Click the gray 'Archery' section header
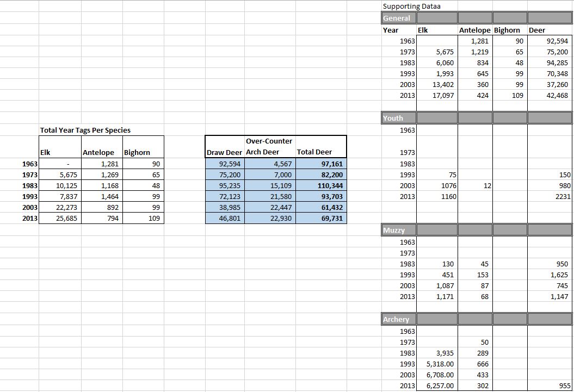The width and height of the screenshot is (574, 392). (x=399, y=319)
